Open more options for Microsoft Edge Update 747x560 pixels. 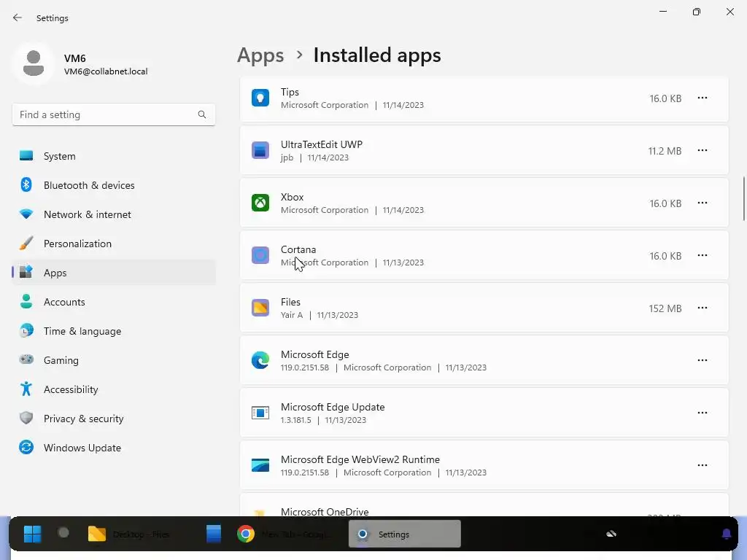(703, 413)
